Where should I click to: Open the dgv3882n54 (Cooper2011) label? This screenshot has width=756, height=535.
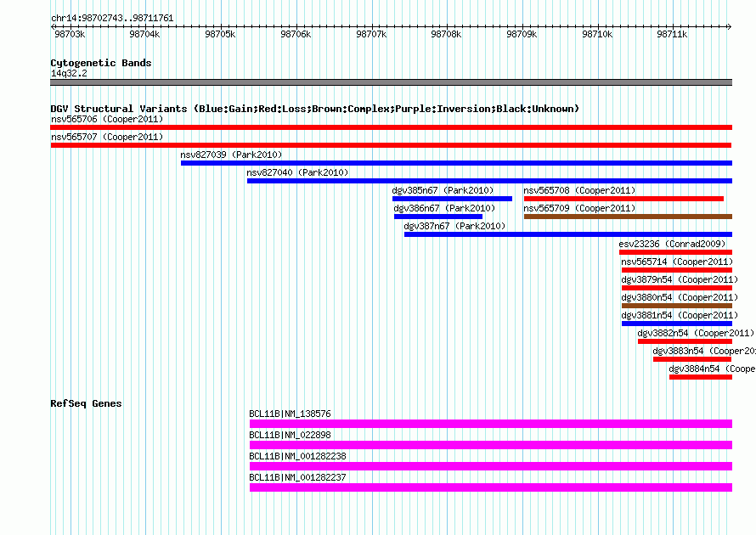pos(697,333)
